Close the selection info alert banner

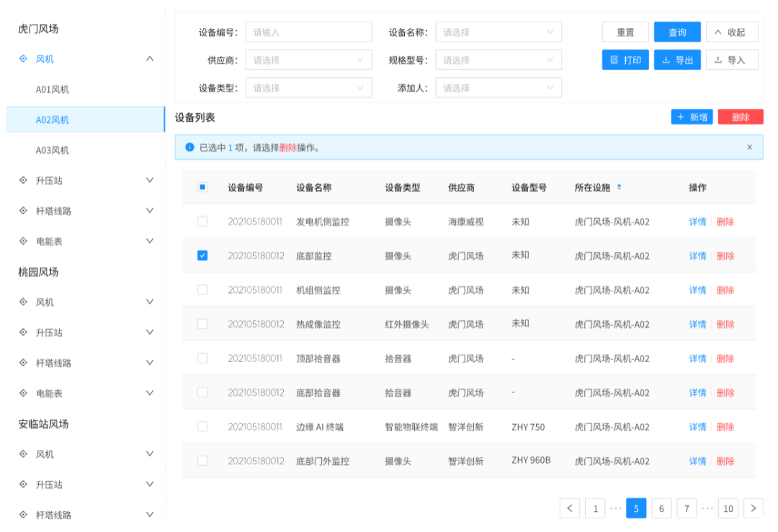pyautogui.click(x=749, y=147)
